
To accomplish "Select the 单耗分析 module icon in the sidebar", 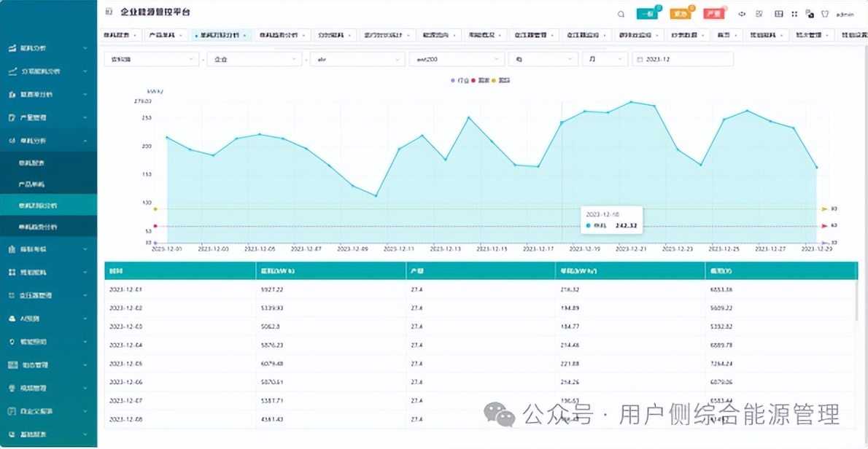I will 11,141.
